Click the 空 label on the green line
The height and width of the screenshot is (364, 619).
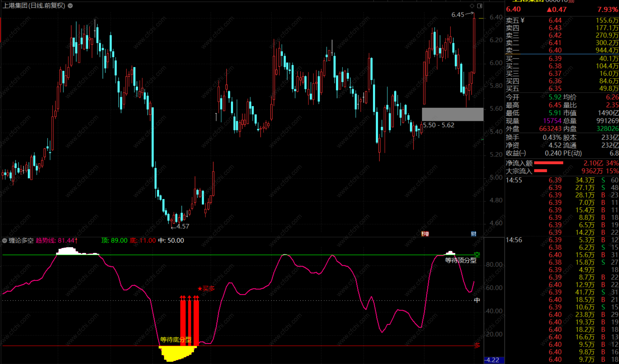tap(477, 254)
